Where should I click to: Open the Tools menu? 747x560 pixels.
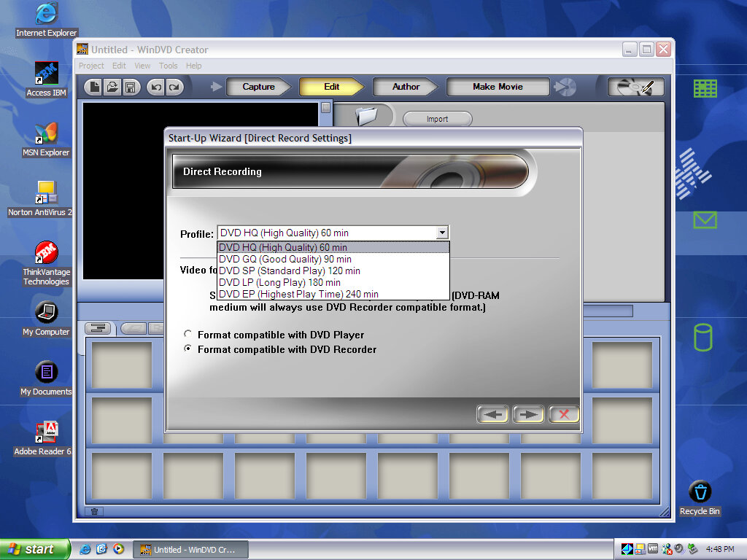[x=168, y=66]
